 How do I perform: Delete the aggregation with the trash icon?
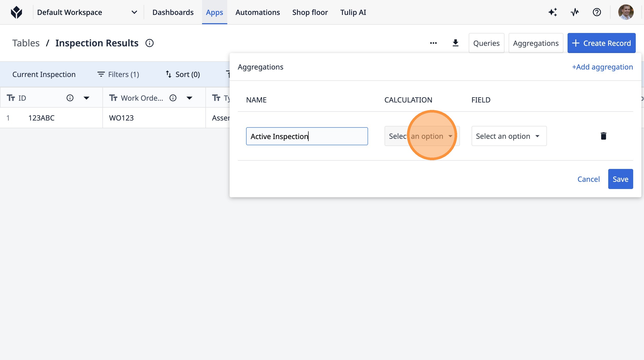603,136
